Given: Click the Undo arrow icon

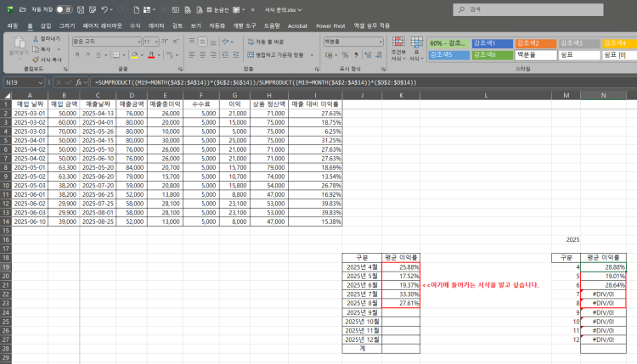Looking at the screenshot, I should coord(104,8).
